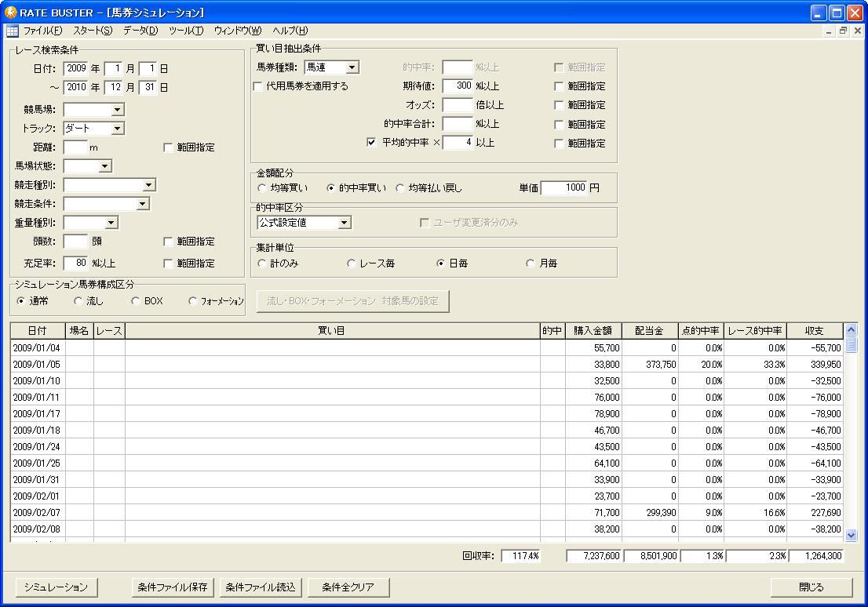This screenshot has height=607, width=868.
Task: Minimize the inner MDI child window
Action: 828,31
